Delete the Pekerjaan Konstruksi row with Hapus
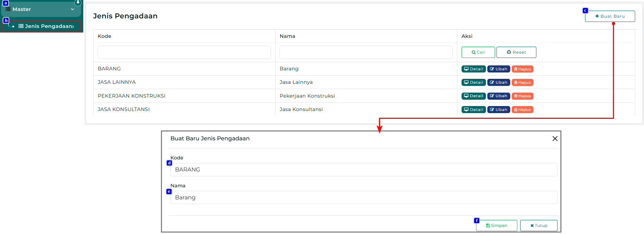Image resolution: width=644 pixels, height=234 pixels. [522, 96]
